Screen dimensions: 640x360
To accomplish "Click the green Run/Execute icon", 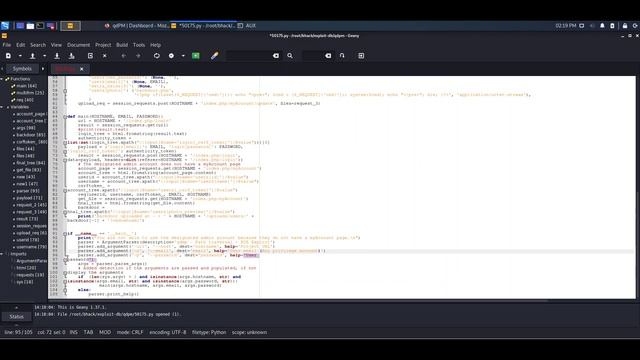I will point(196,56).
